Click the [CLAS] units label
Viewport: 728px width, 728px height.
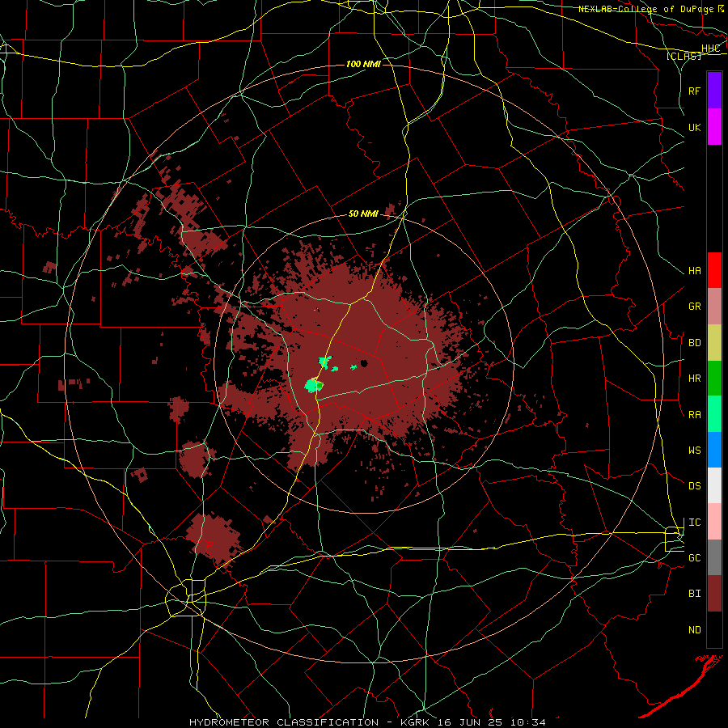point(684,56)
